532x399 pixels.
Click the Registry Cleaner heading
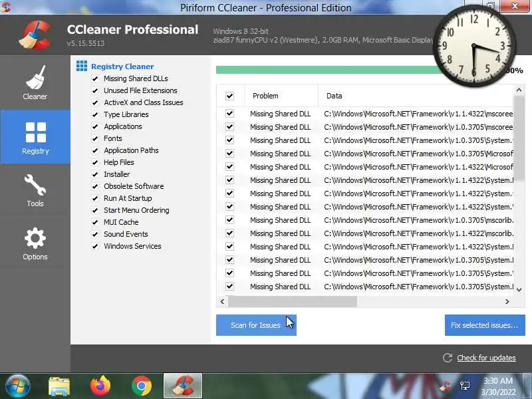click(122, 66)
